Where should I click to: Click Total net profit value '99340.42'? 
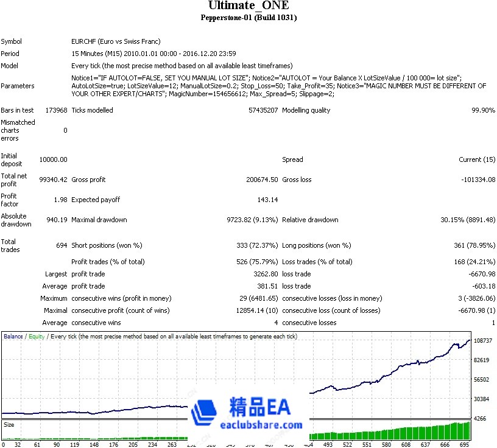click(x=53, y=180)
